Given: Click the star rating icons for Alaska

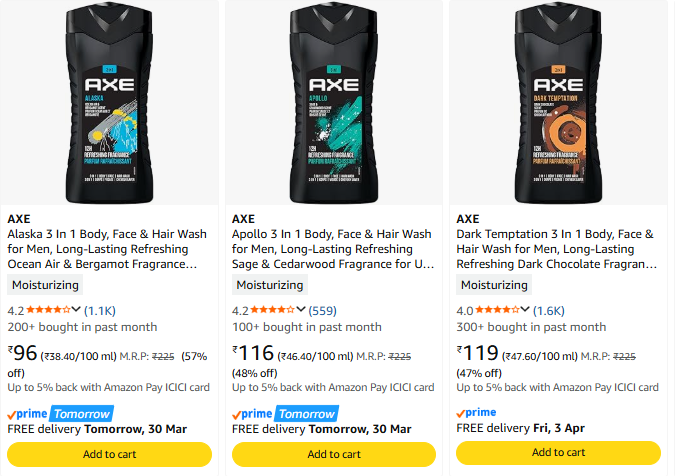Looking at the screenshot, I should tap(49, 310).
